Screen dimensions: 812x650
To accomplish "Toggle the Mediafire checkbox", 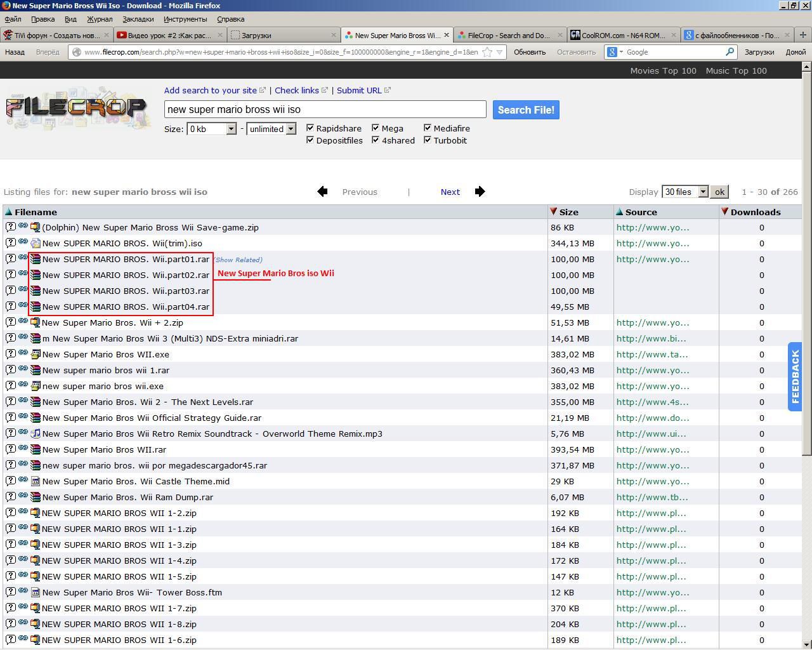I will tap(428, 128).
